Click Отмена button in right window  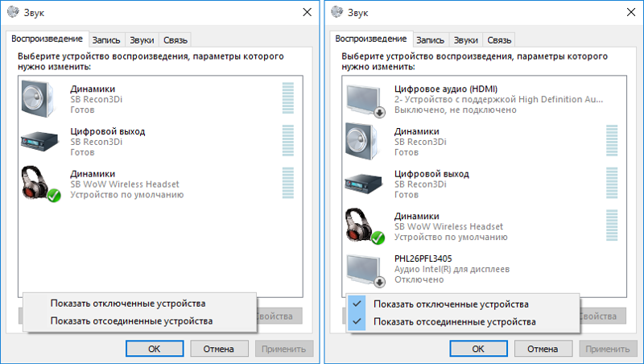point(543,349)
